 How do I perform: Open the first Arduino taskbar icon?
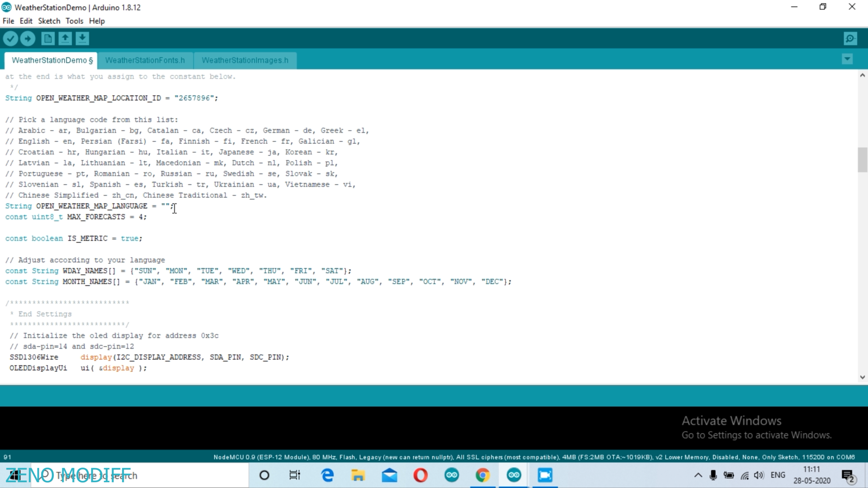[452, 475]
